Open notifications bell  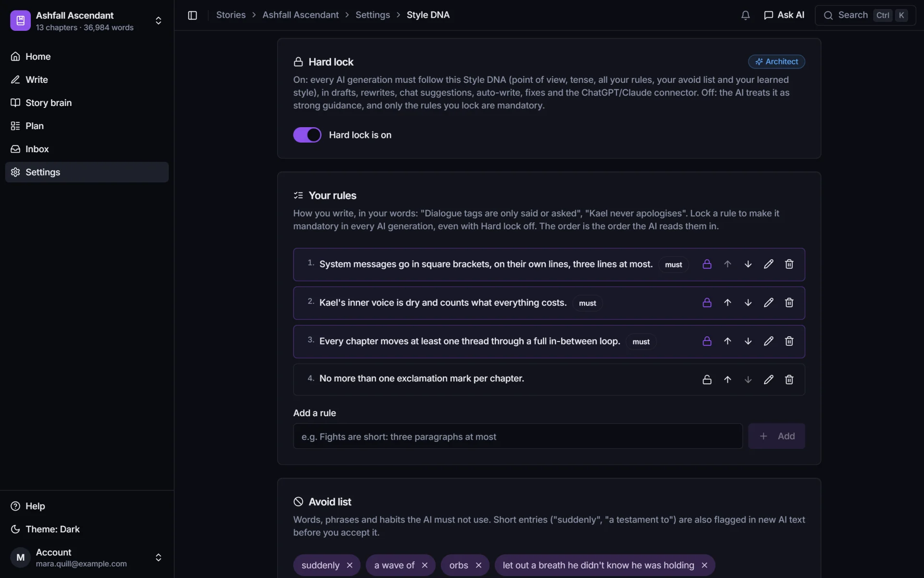(x=745, y=15)
